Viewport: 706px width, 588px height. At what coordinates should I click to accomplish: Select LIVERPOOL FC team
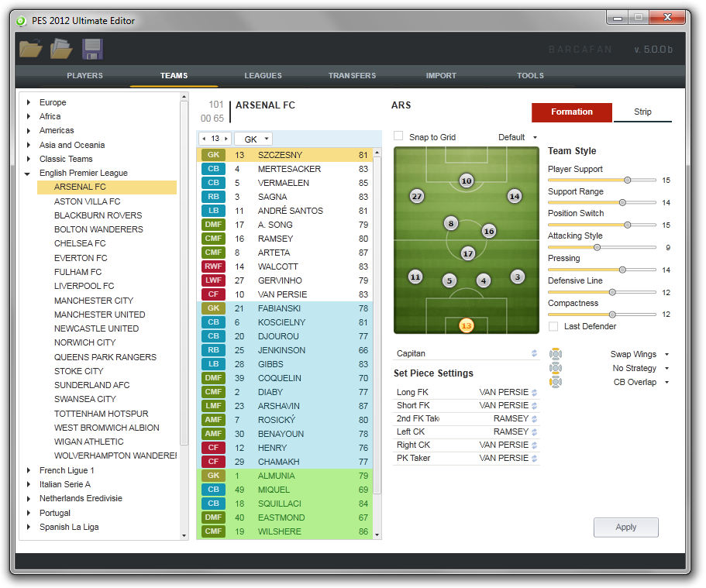tap(84, 286)
